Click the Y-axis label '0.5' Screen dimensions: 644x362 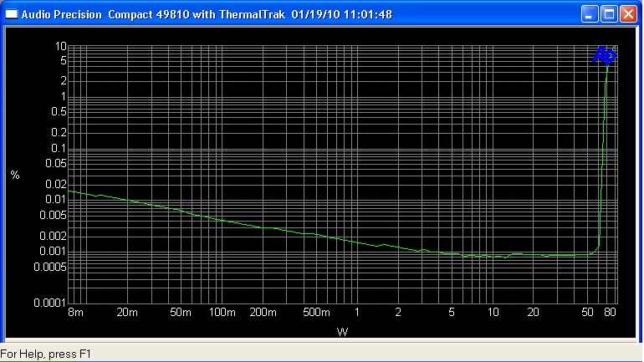59,112
